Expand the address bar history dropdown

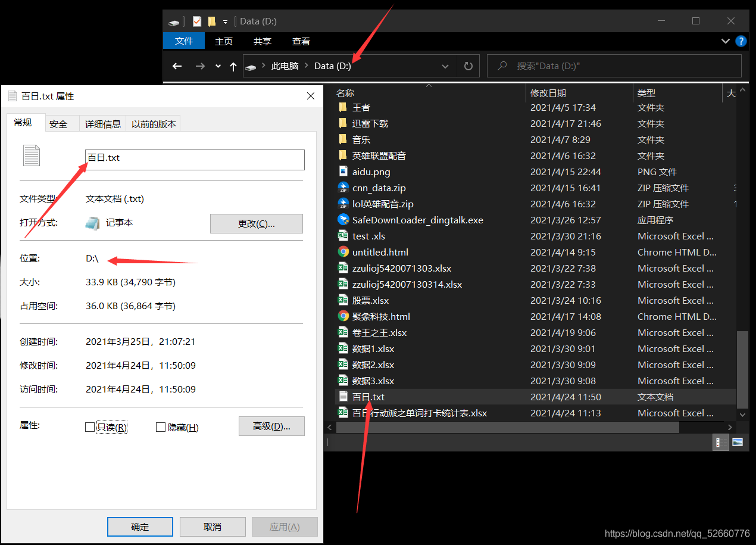click(445, 66)
